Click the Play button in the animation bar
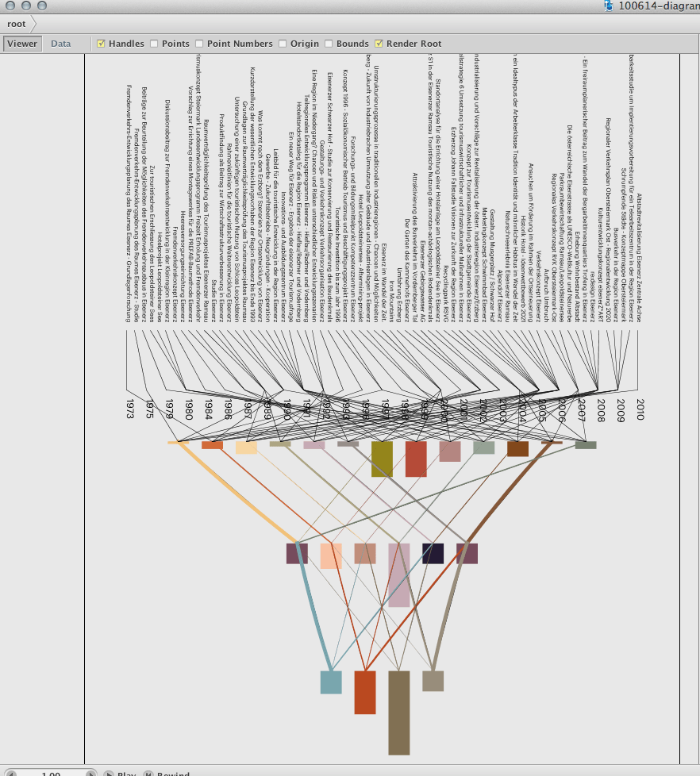Screen dimensions: 700x776 [x=121, y=774]
